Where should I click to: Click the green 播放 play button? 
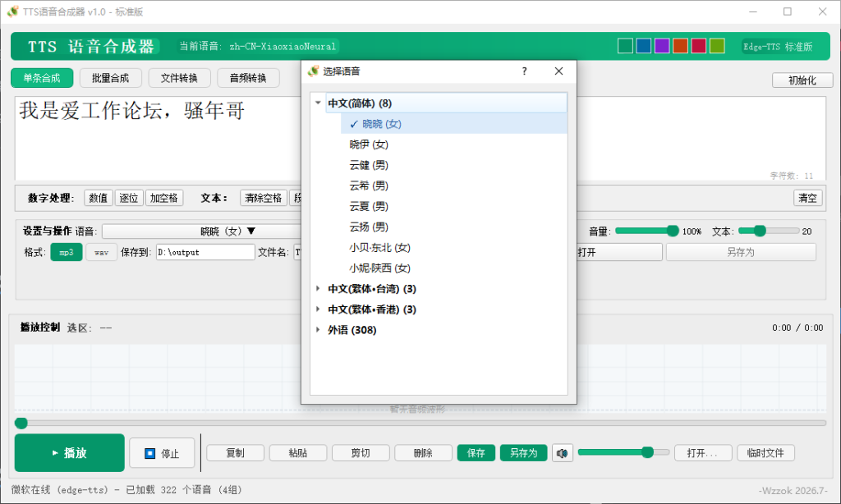click(x=70, y=453)
